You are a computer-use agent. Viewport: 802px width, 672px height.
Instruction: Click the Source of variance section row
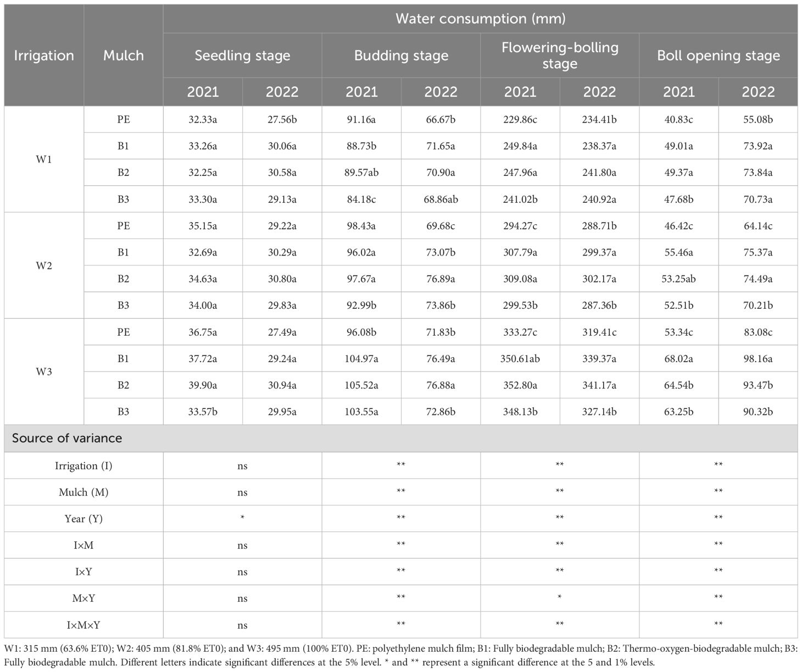click(x=401, y=438)
